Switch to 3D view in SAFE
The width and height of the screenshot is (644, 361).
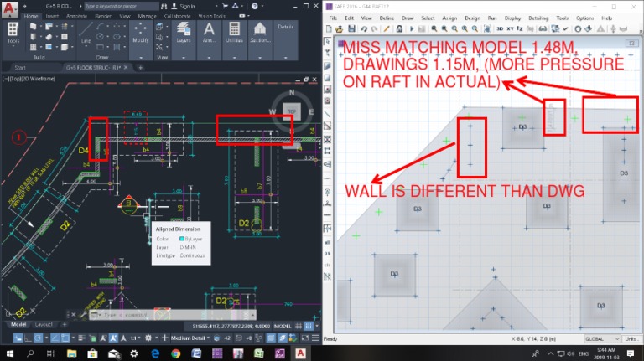pyautogui.click(x=500, y=28)
